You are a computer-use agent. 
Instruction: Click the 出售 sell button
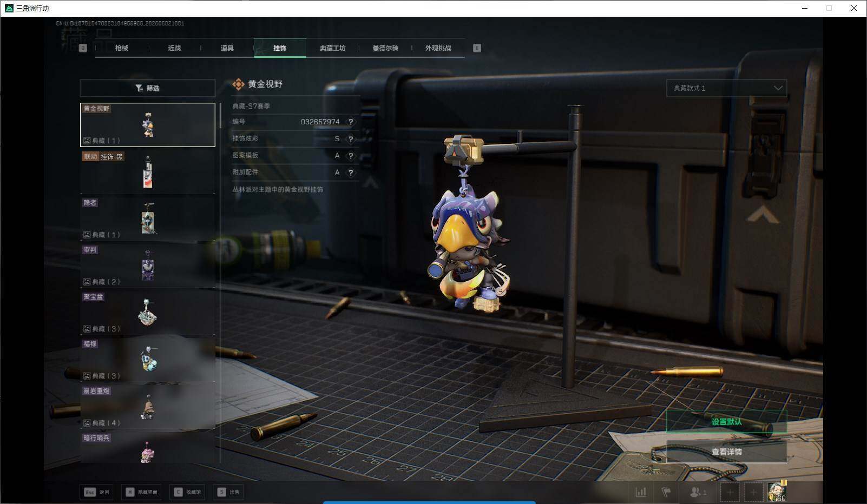pyautogui.click(x=228, y=492)
